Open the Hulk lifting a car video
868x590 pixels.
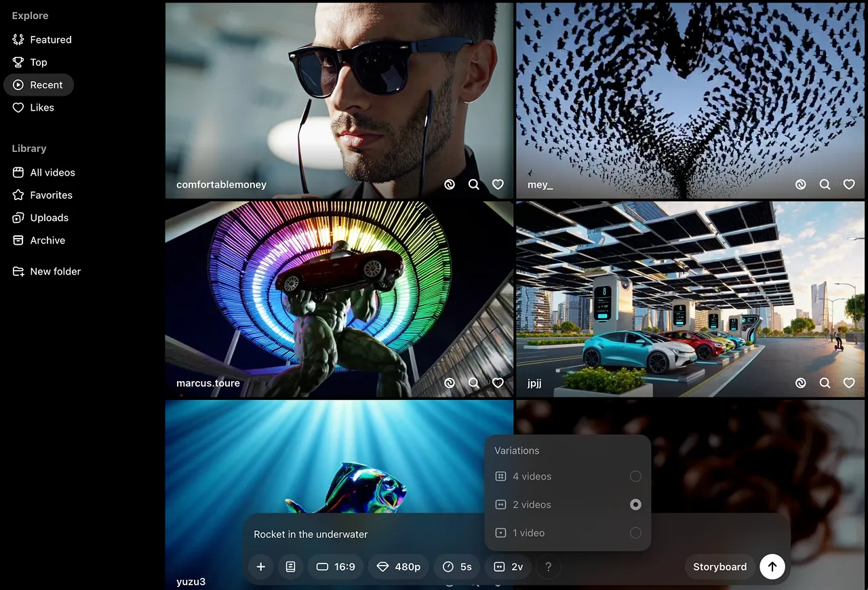click(339, 299)
